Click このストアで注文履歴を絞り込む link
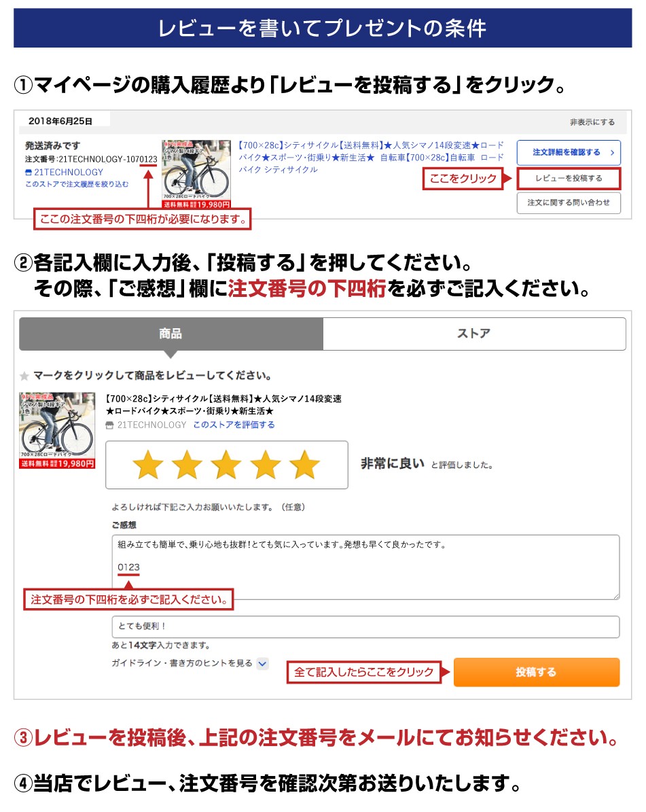 pos(77,184)
